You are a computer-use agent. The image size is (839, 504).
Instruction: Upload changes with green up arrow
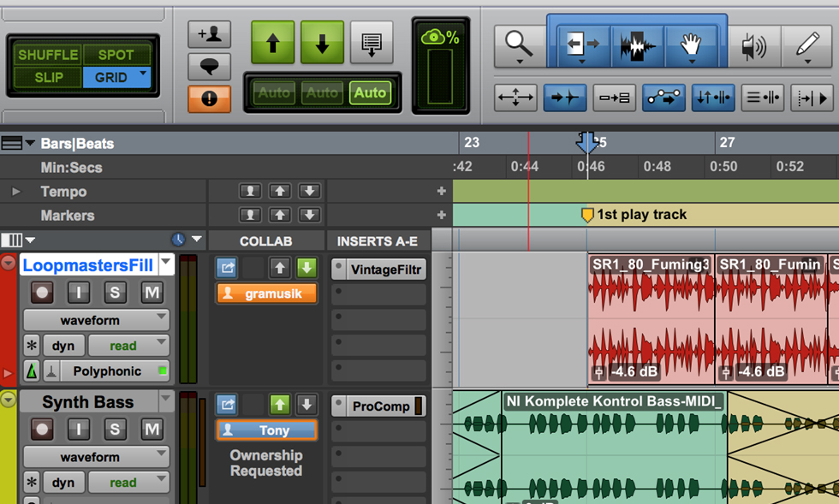tap(273, 43)
